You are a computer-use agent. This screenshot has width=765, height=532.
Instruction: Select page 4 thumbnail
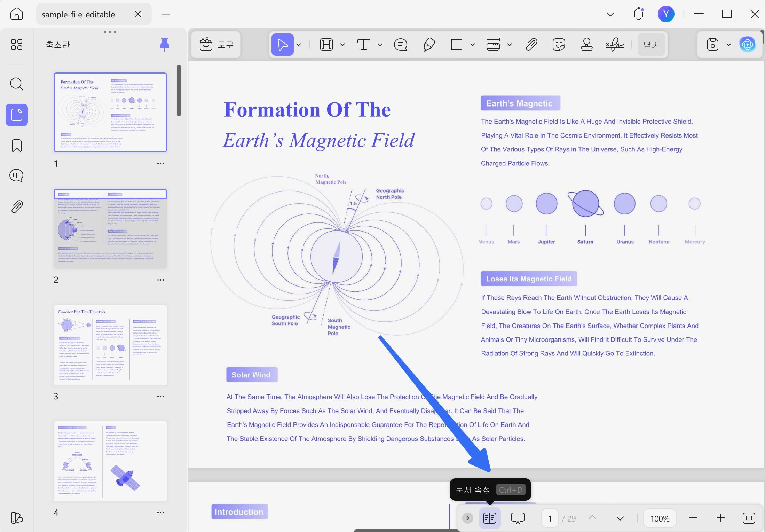[110, 461]
